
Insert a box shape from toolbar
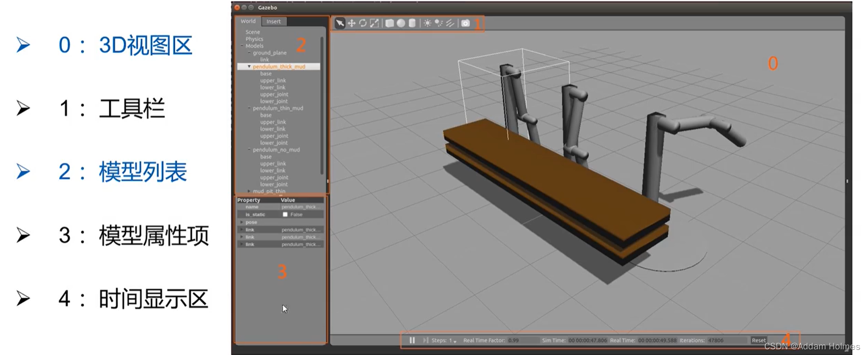[x=390, y=23]
